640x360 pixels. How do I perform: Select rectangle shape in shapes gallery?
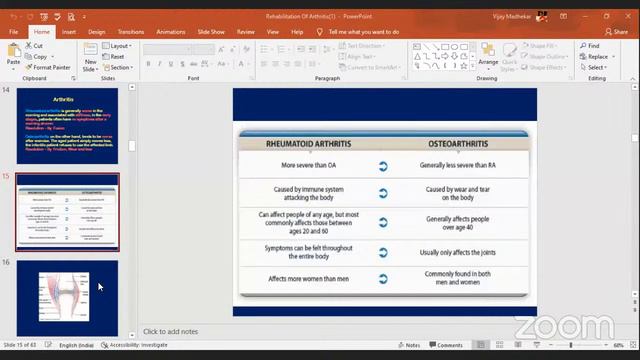(445, 47)
